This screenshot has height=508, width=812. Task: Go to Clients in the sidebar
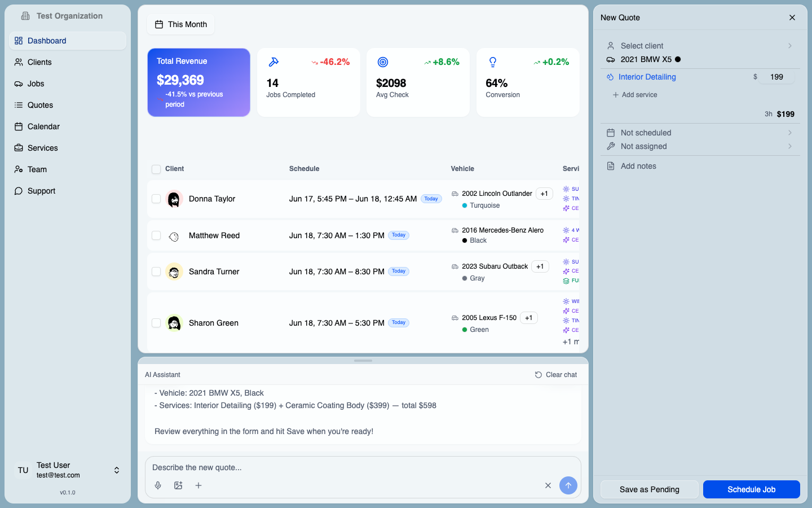point(68,62)
